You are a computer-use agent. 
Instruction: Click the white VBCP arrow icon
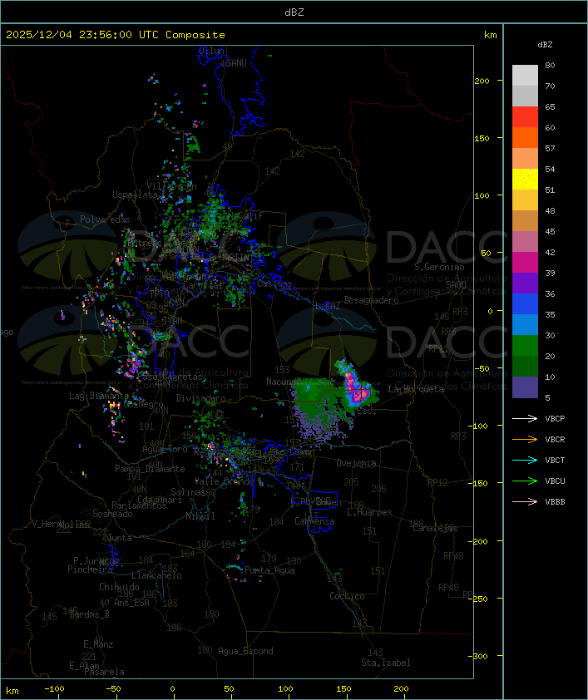click(525, 419)
